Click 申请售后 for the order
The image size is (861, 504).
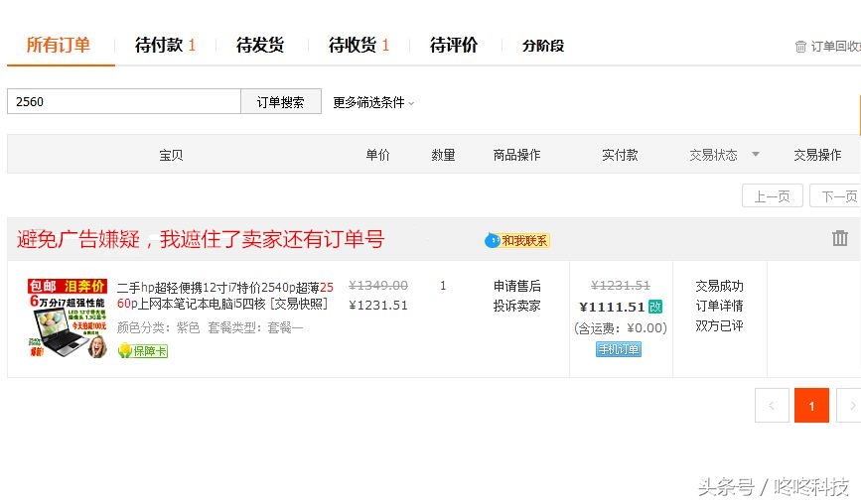click(516, 286)
